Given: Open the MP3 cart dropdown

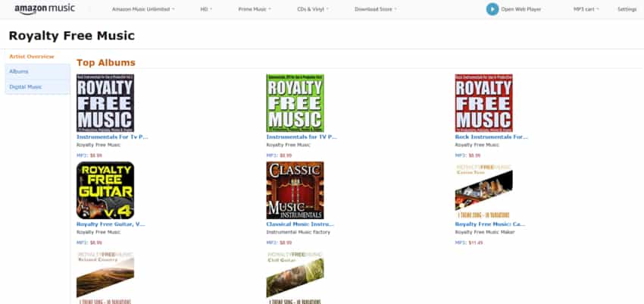Looking at the screenshot, I should click(586, 9).
